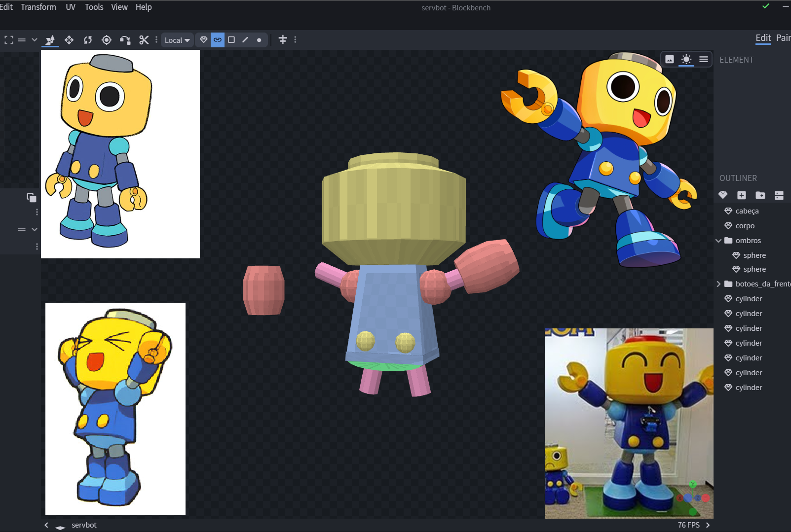
Task: Click the servbot statue photo reference
Action: [x=629, y=424]
